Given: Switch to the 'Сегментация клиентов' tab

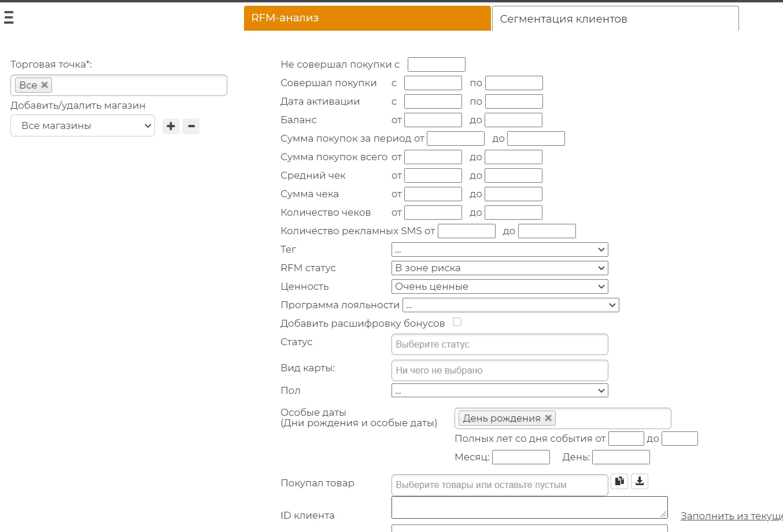Looking at the screenshot, I should click(615, 19).
